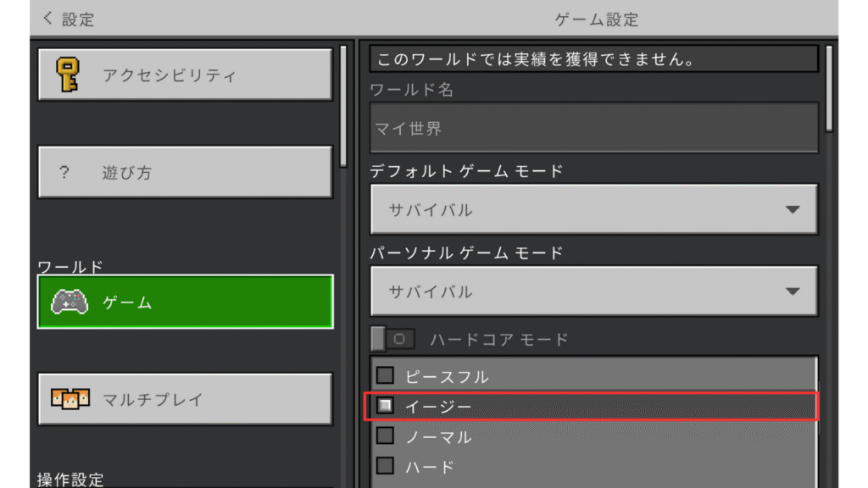This screenshot has height=488, width=868.
Task: Open the アクセシビリティ settings section
Action: (x=185, y=75)
